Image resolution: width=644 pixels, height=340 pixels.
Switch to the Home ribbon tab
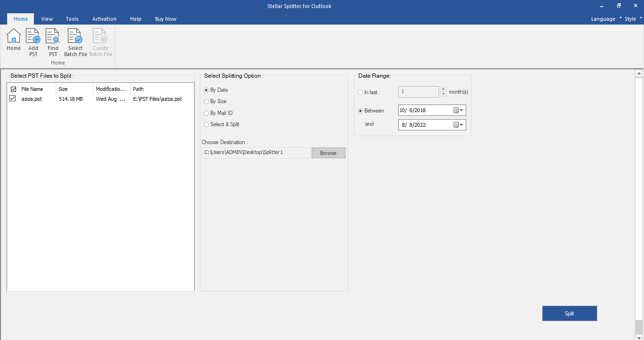point(21,19)
